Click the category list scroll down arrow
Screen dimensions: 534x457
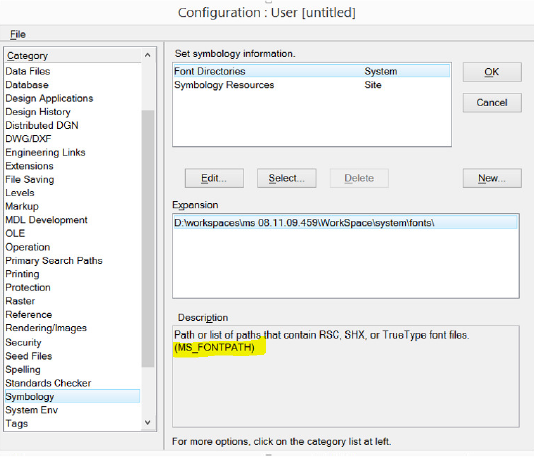pos(147,422)
